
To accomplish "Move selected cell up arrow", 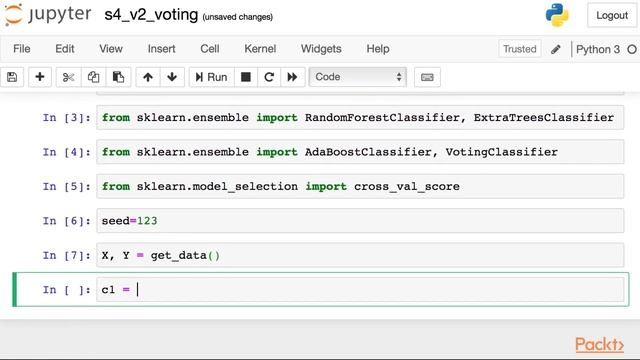I will (148, 77).
